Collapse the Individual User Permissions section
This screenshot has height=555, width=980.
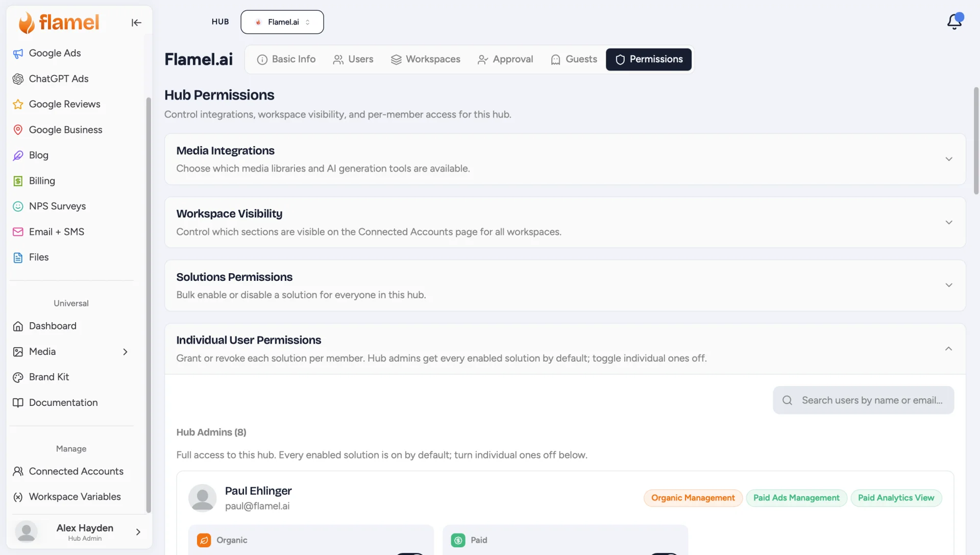(948, 349)
